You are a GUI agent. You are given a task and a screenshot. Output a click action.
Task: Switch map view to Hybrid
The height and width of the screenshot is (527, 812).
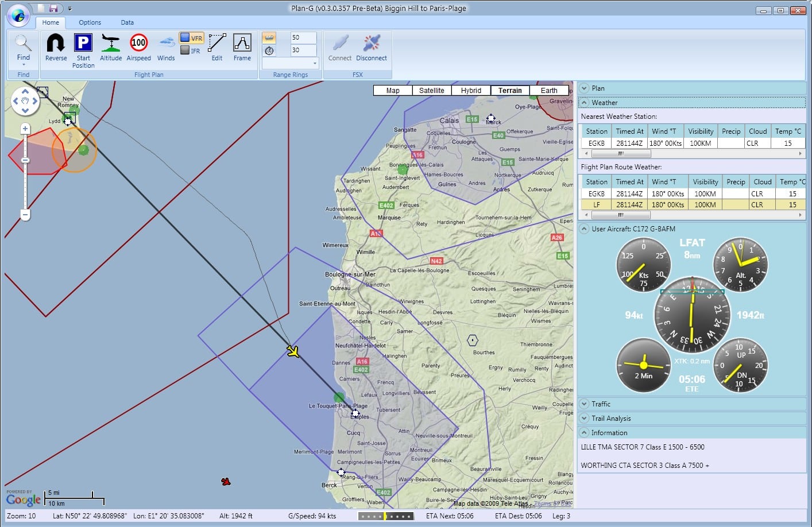471,91
